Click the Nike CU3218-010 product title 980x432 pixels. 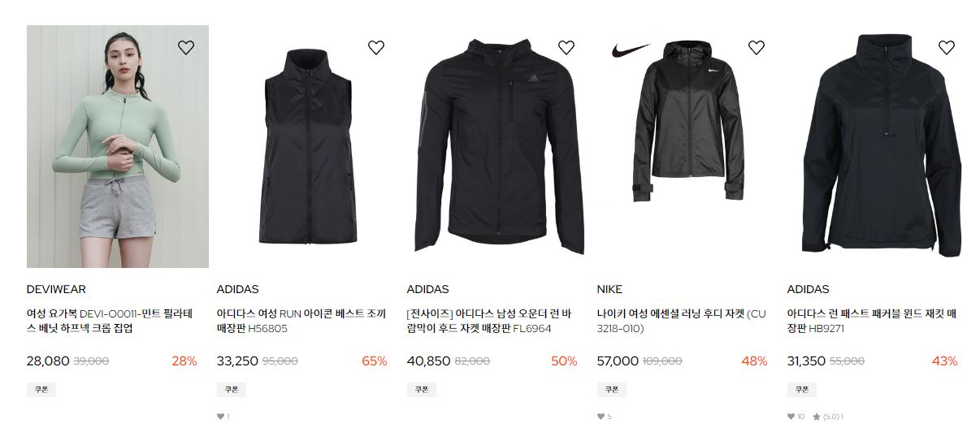(x=681, y=321)
